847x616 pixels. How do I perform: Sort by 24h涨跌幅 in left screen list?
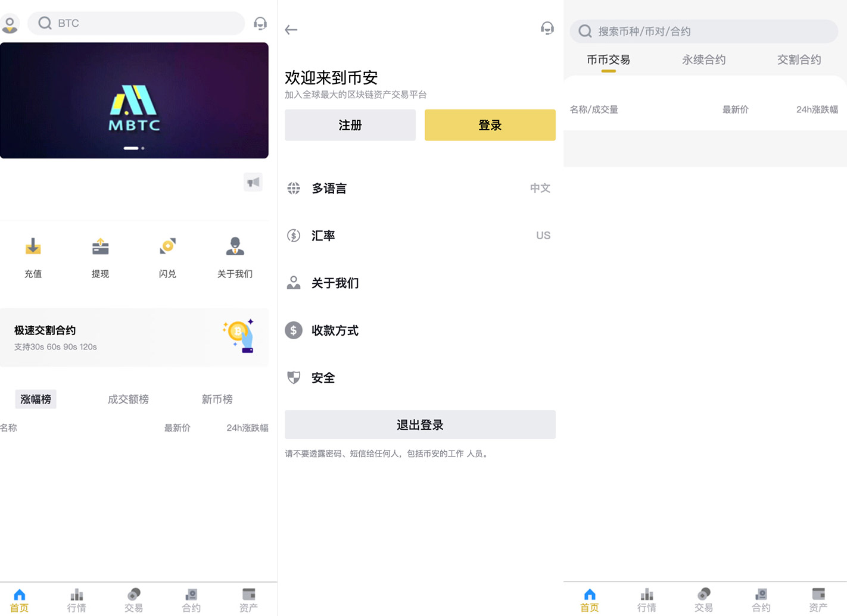coord(247,428)
